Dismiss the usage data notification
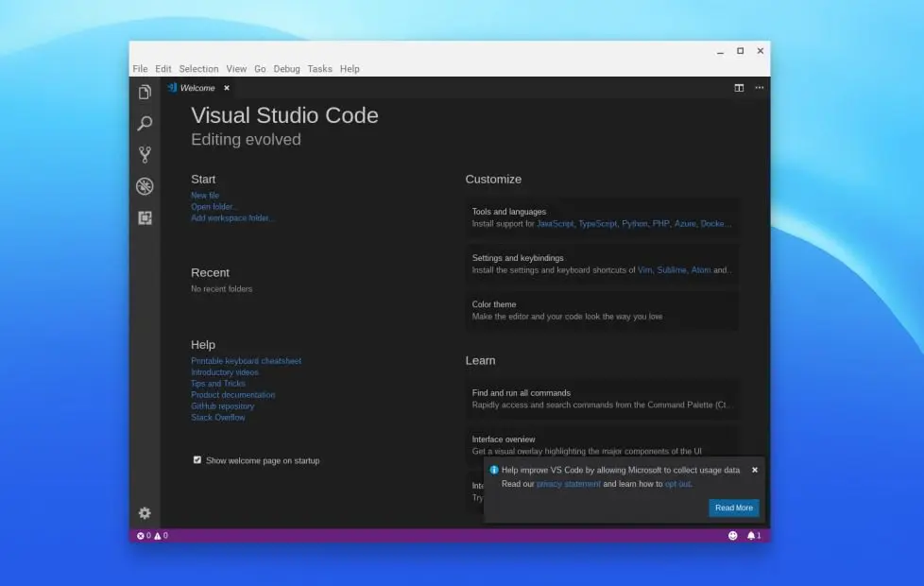This screenshot has height=586, width=924. (x=754, y=470)
